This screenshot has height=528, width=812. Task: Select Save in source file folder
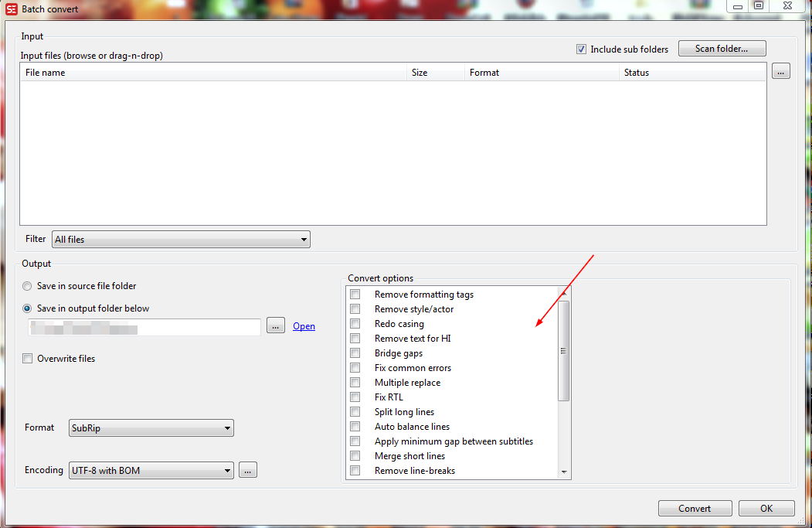click(x=26, y=285)
